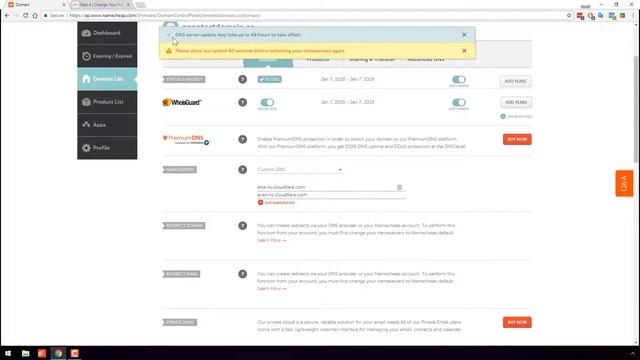
Task: Click the browser address bar URL
Action: point(165,16)
